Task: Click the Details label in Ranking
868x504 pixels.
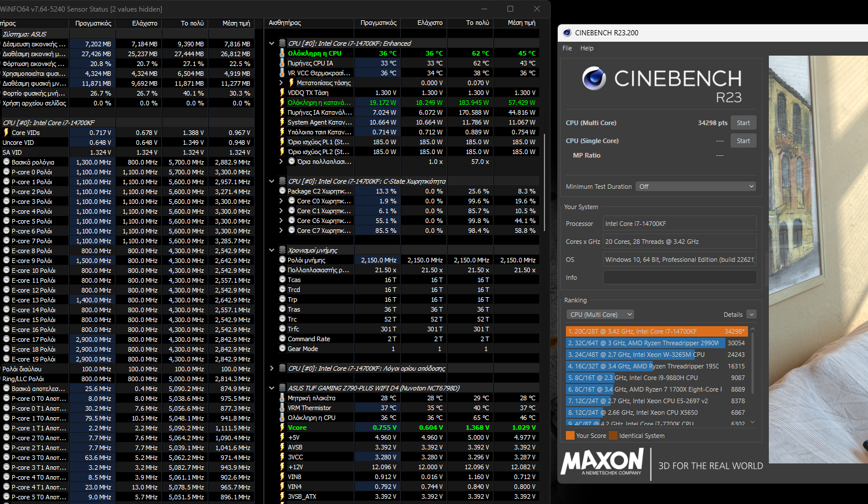Action: 733,315
